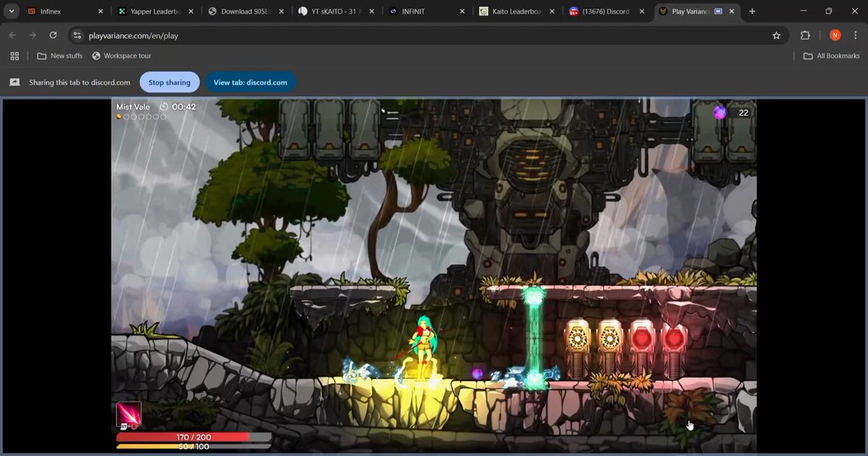This screenshot has height=456, width=868.
Task: Switch to the Infinex tab
Action: [65, 11]
